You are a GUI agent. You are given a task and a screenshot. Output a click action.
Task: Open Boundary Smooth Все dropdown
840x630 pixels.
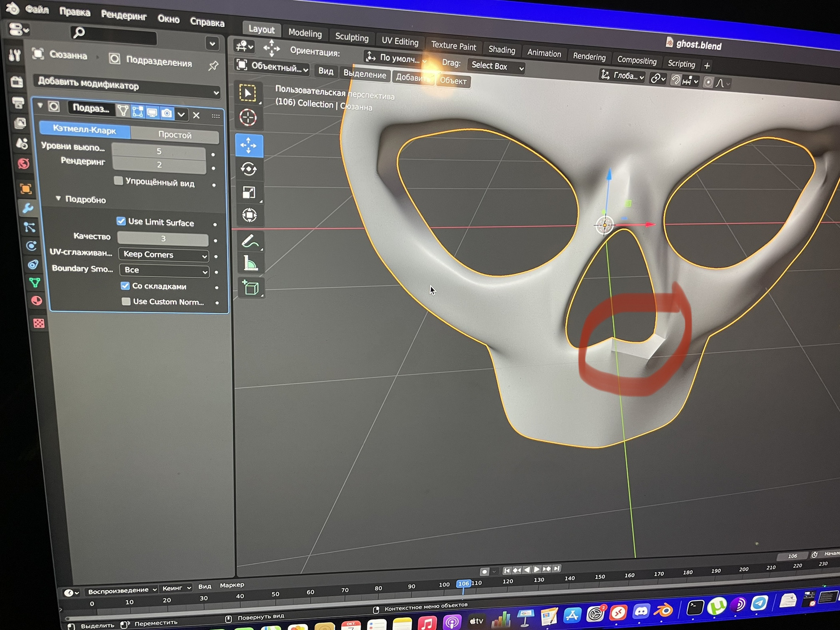click(164, 270)
